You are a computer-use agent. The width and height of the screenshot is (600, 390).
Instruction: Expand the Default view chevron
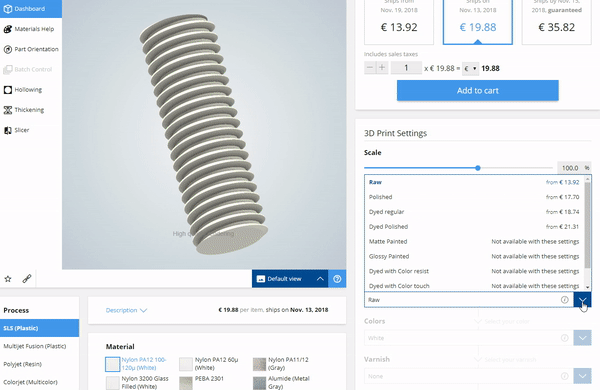click(320, 279)
